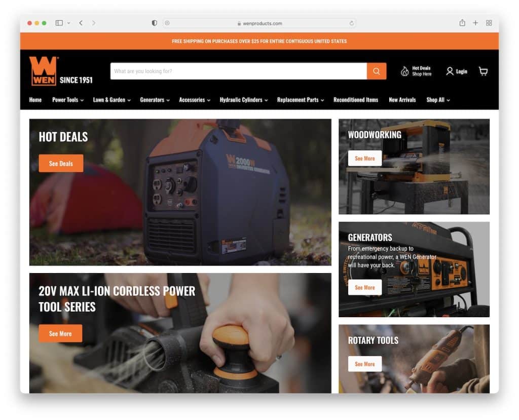Viewport: 519px width, 420px height.
Task: Expand the Shop All dropdown
Action: 438,100
